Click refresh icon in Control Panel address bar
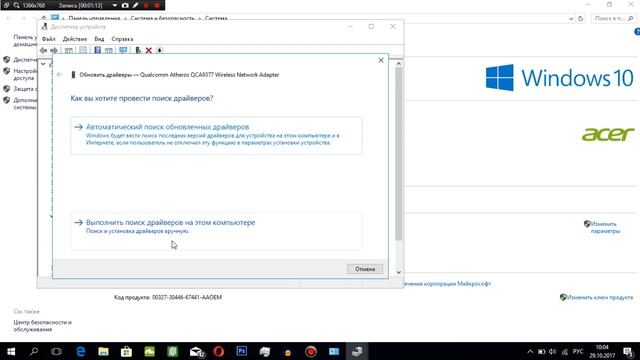Image resolution: width=640 pixels, height=360 pixels. 580,18
